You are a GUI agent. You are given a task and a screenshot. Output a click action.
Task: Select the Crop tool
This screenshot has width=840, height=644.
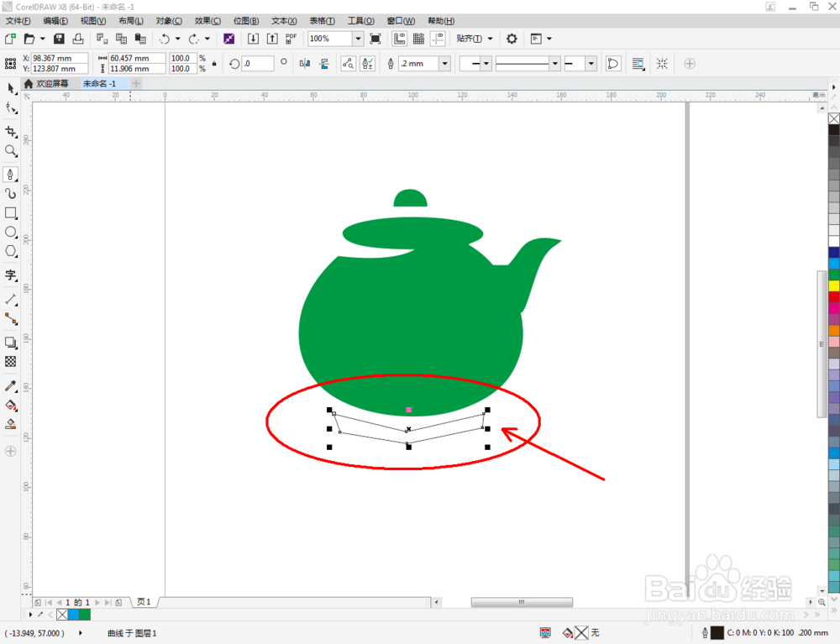pos(11,131)
